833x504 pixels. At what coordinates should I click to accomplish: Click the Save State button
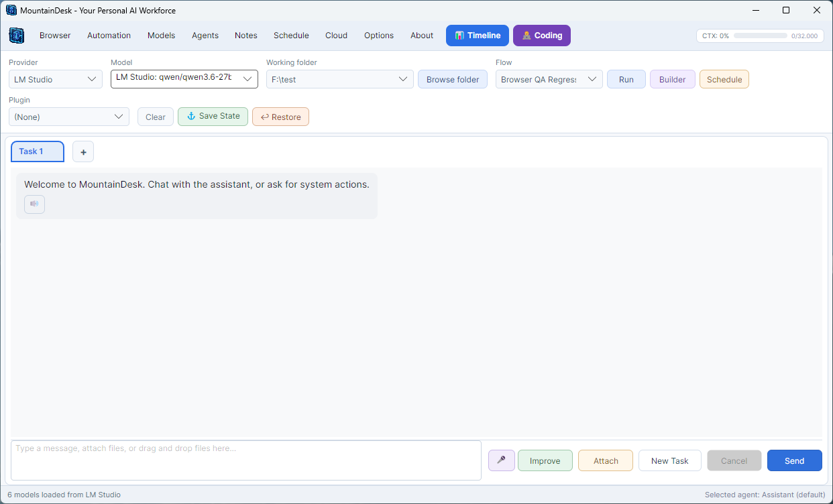(213, 117)
